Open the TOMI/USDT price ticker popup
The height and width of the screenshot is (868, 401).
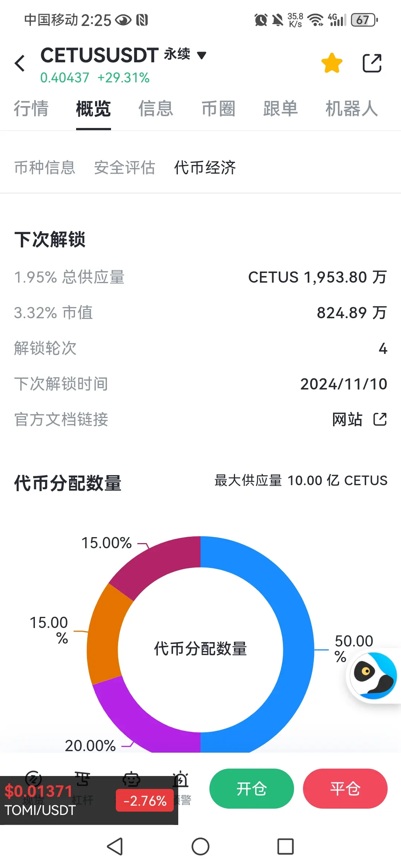(x=89, y=800)
